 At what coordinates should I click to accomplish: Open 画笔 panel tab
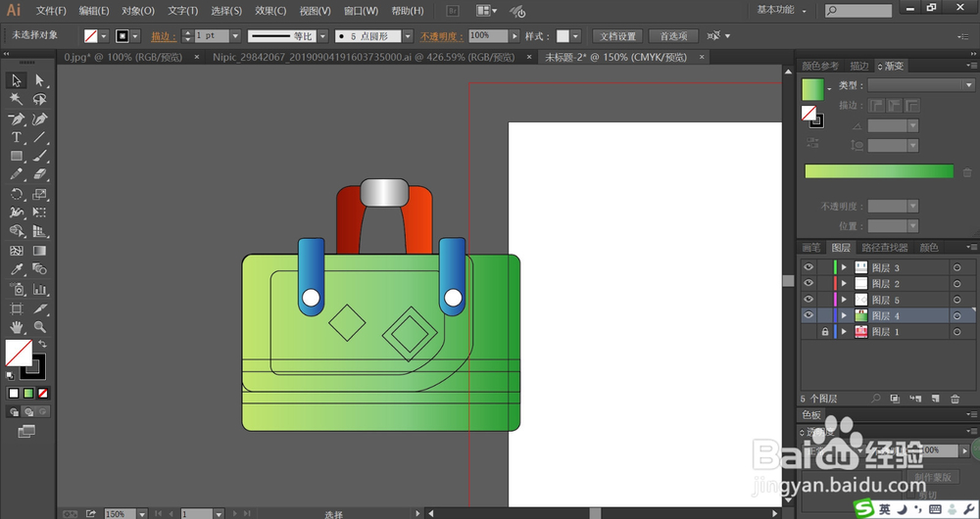point(810,248)
